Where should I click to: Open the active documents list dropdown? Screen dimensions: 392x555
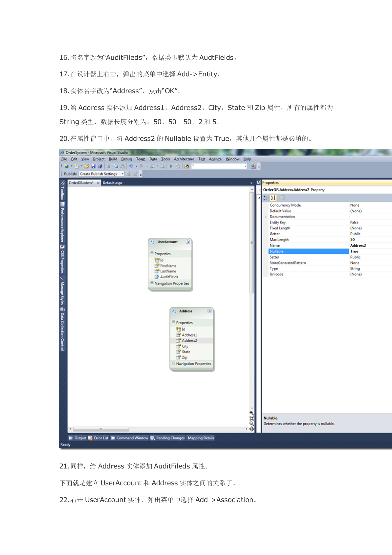(x=251, y=183)
